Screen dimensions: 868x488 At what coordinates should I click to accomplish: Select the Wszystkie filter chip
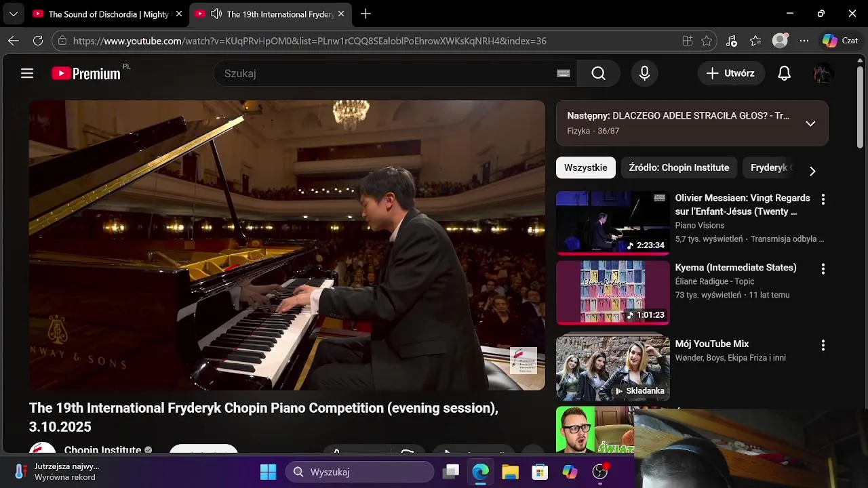586,167
